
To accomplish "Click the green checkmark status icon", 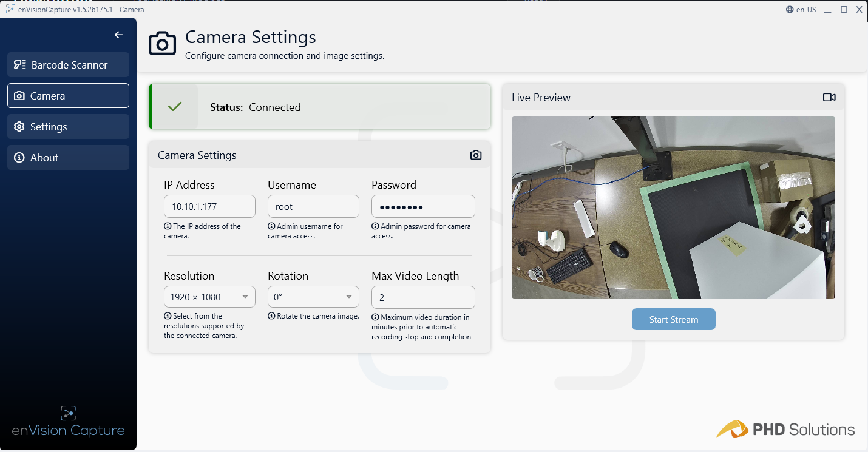I will coord(175,107).
